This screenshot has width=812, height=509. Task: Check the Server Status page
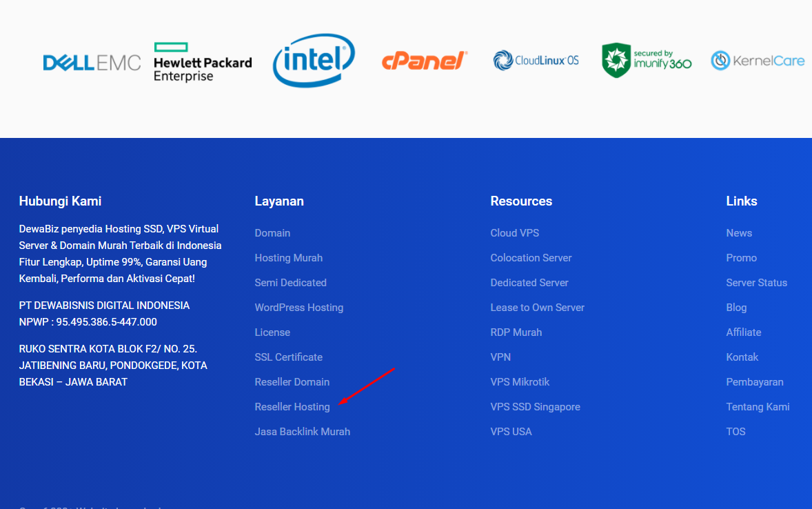pos(756,283)
